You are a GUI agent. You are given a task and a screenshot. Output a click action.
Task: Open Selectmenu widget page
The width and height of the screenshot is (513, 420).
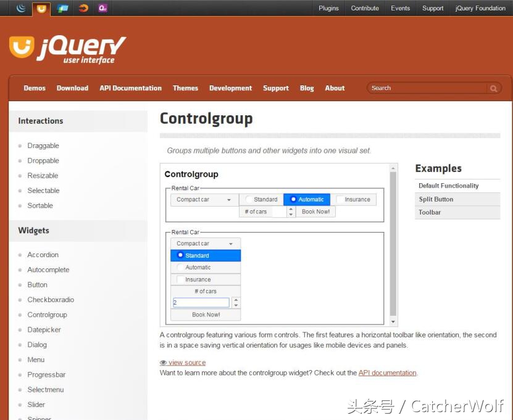pyautogui.click(x=46, y=390)
